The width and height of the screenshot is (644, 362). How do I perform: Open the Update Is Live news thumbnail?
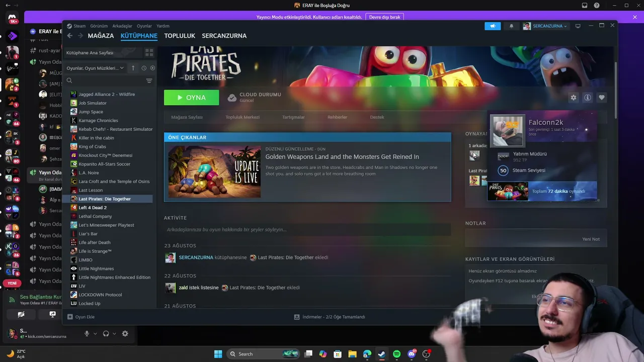coord(214,171)
